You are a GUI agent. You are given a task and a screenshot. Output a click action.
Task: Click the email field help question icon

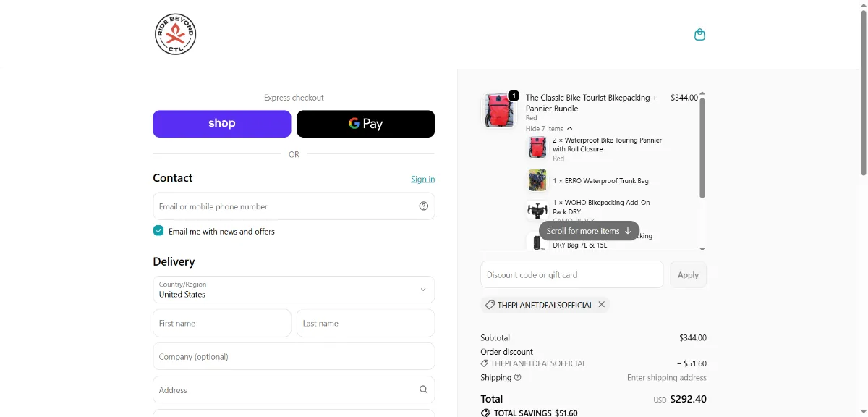pos(424,206)
